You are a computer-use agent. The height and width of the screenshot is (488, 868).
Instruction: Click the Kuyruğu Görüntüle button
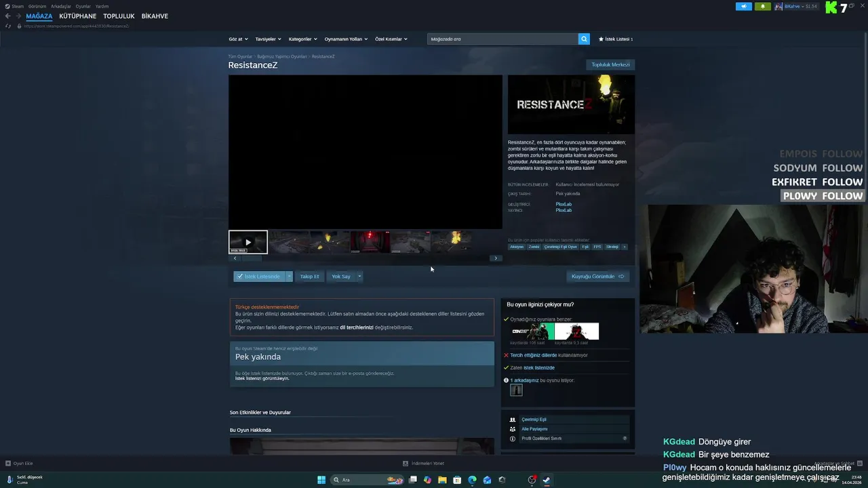[x=598, y=277]
